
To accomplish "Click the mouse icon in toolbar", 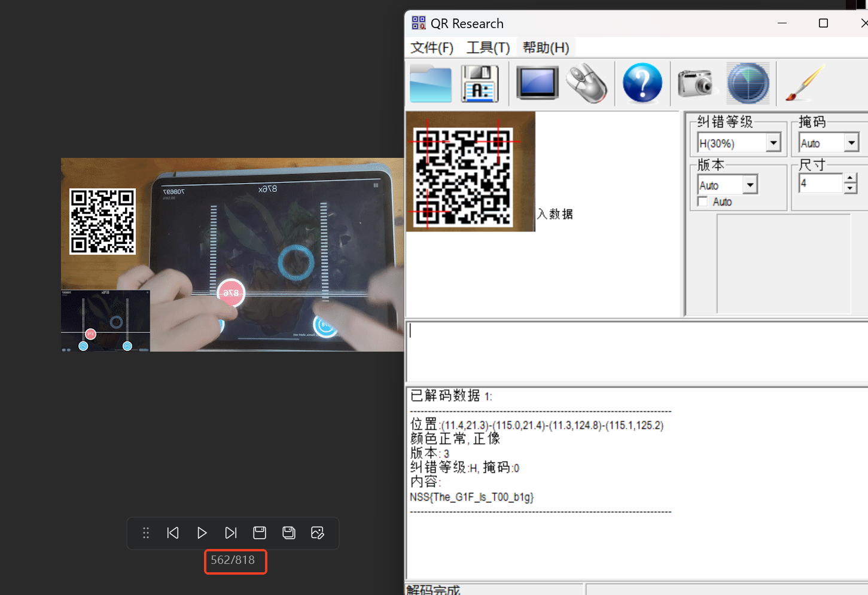I will (x=586, y=84).
